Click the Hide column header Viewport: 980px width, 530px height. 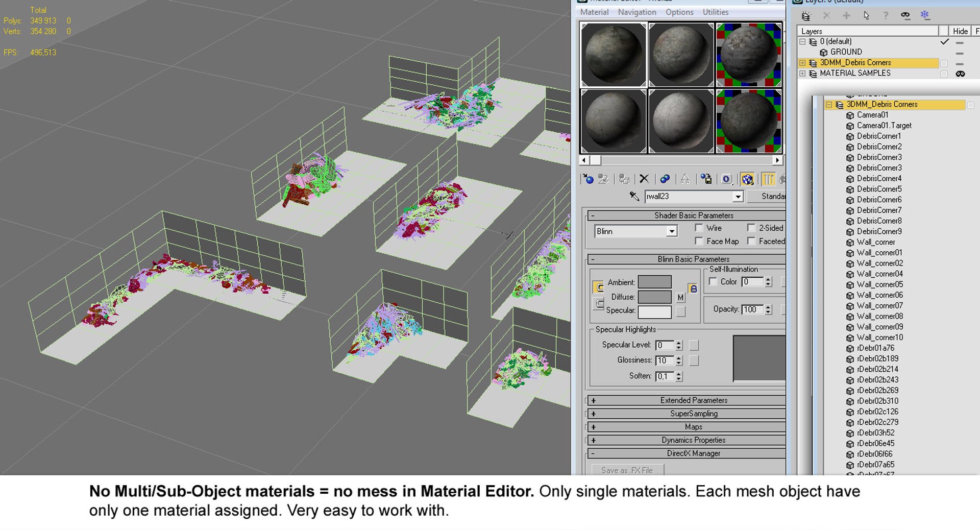coord(960,31)
